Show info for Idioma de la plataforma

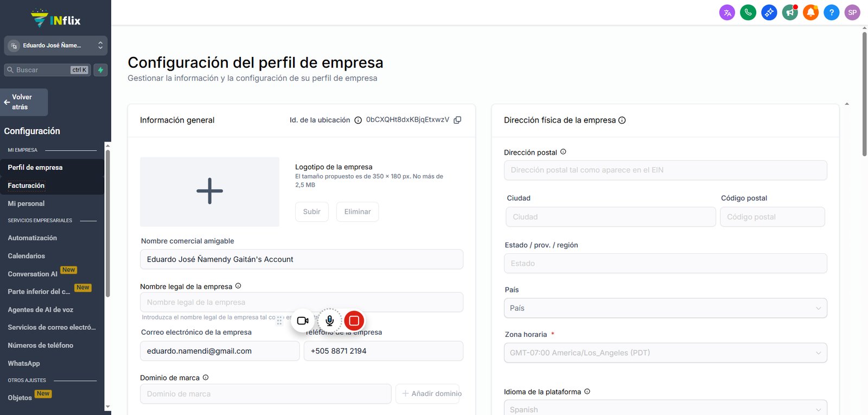coord(587,391)
